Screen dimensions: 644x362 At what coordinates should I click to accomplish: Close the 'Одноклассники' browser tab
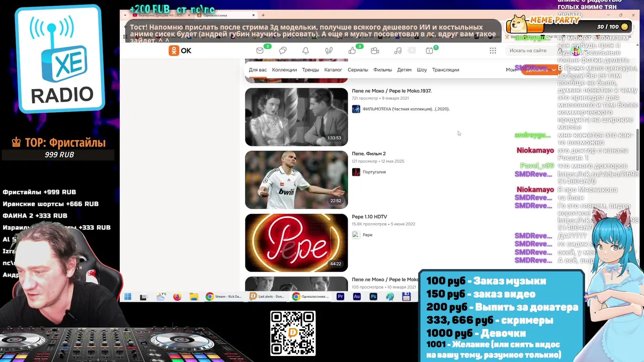pos(254,15)
